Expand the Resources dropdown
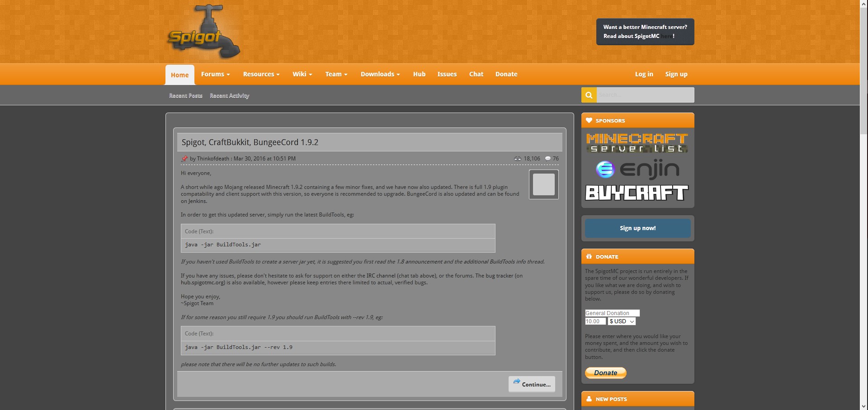 [261, 74]
